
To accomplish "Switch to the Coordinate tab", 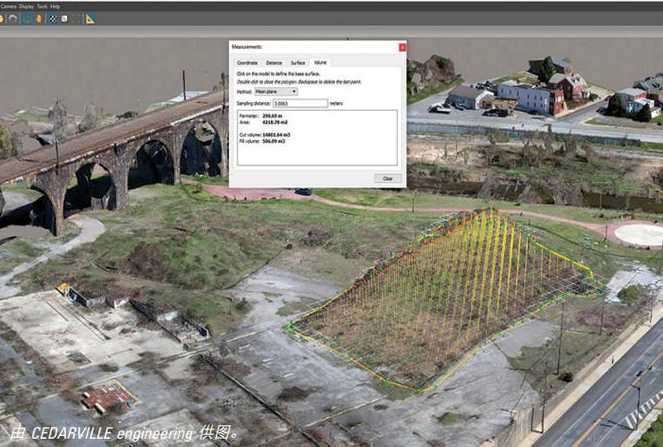I will [247, 63].
